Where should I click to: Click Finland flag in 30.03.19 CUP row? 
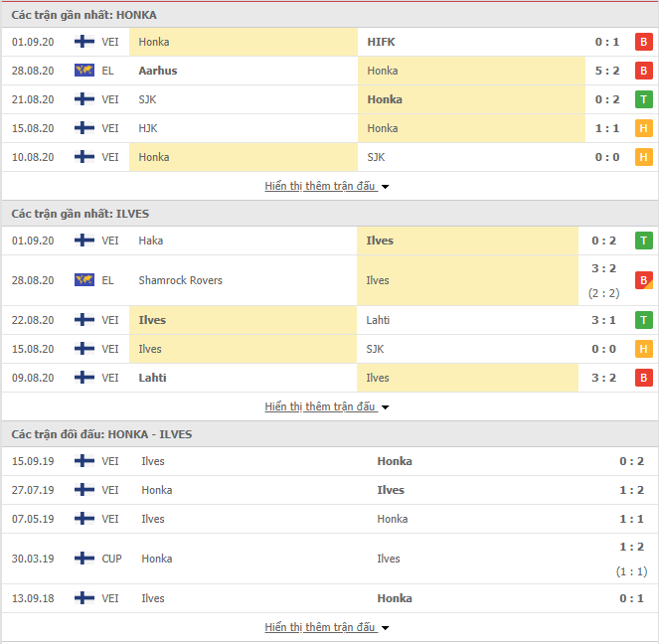84,559
